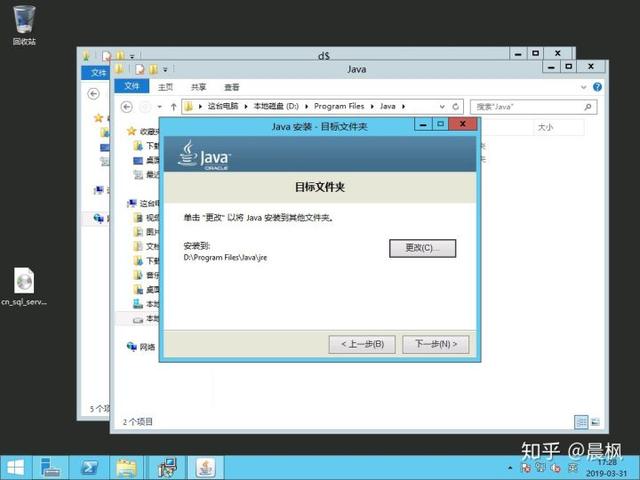Open the Windows Start button

tap(16, 468)
